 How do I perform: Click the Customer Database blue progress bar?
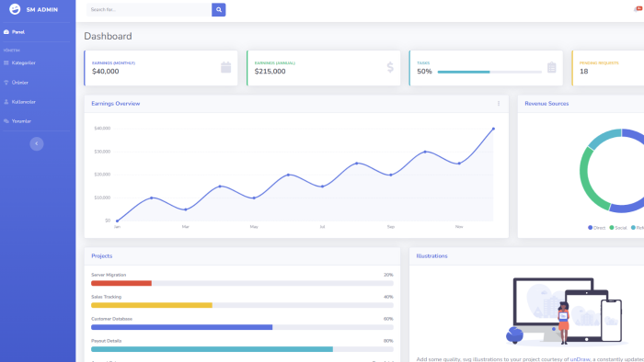tap(181, 327)
